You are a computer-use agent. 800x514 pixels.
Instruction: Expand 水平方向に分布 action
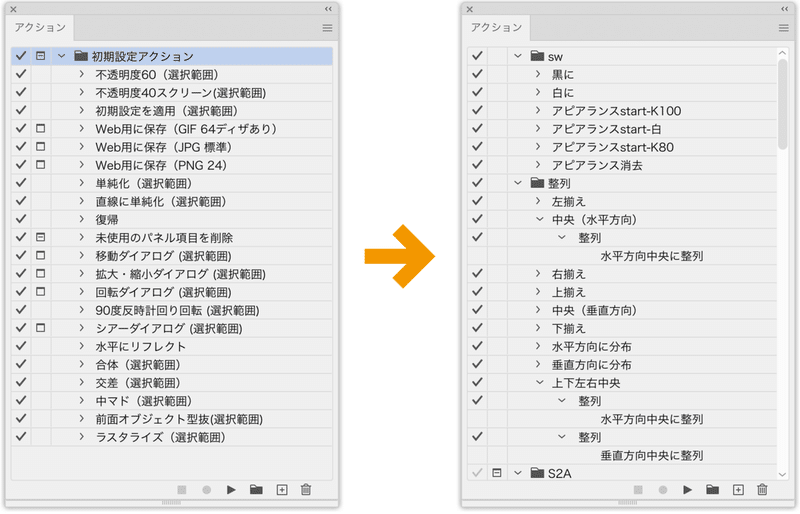(538, 346)
